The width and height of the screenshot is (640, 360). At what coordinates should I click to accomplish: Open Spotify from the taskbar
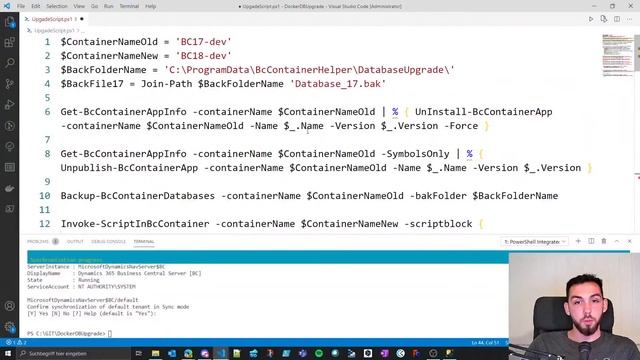(x=319, y=353)
